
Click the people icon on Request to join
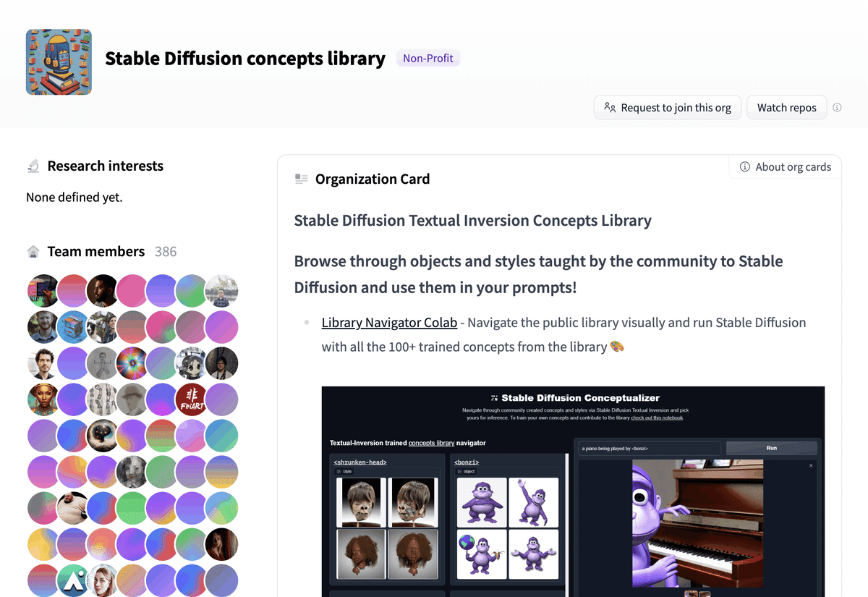tap(610, 106)
